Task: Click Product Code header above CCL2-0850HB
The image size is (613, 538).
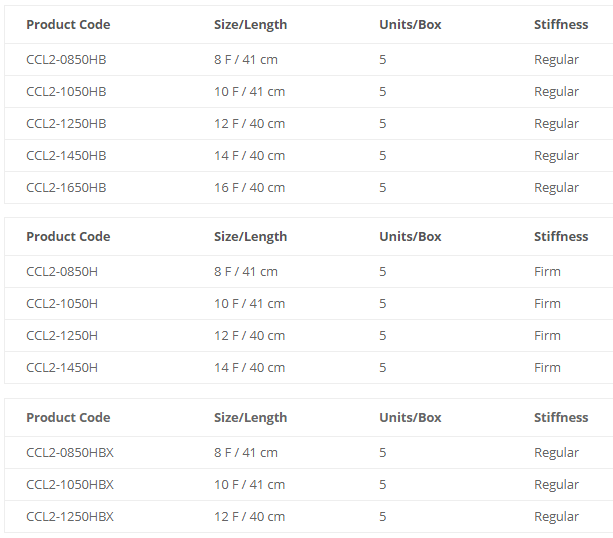Action: [x=68, y=24]
